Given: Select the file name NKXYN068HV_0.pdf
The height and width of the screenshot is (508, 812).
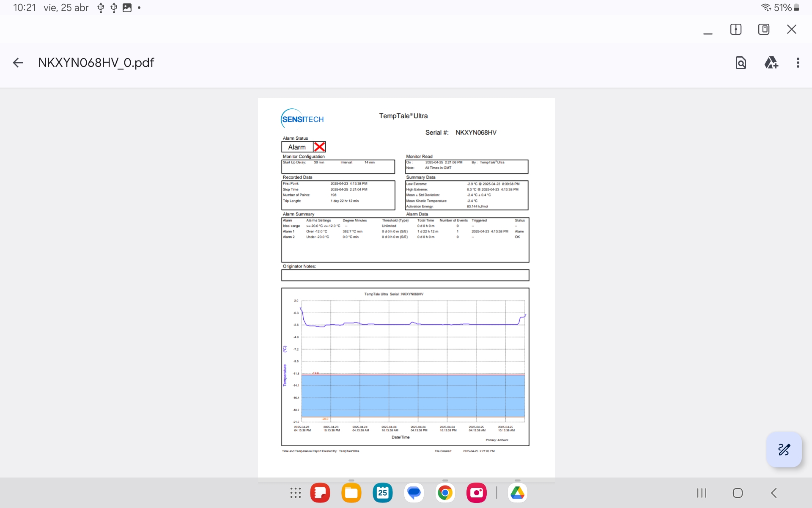Looking at the screenshot, I should tap(96, 63).
